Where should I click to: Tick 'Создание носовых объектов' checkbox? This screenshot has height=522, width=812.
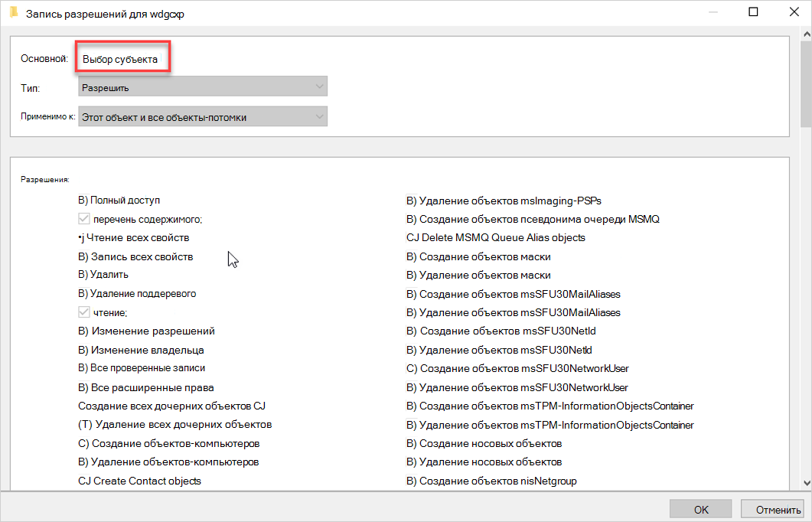pos(412,443)
